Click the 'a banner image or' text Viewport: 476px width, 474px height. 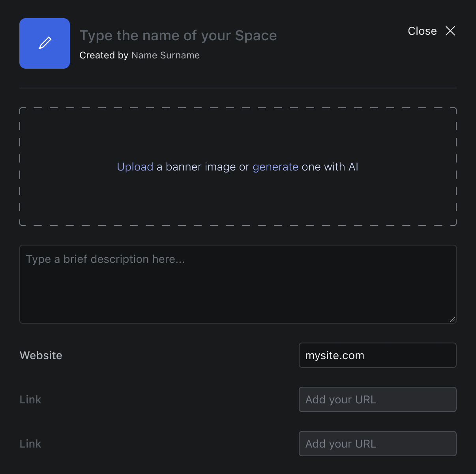[203, 167]
